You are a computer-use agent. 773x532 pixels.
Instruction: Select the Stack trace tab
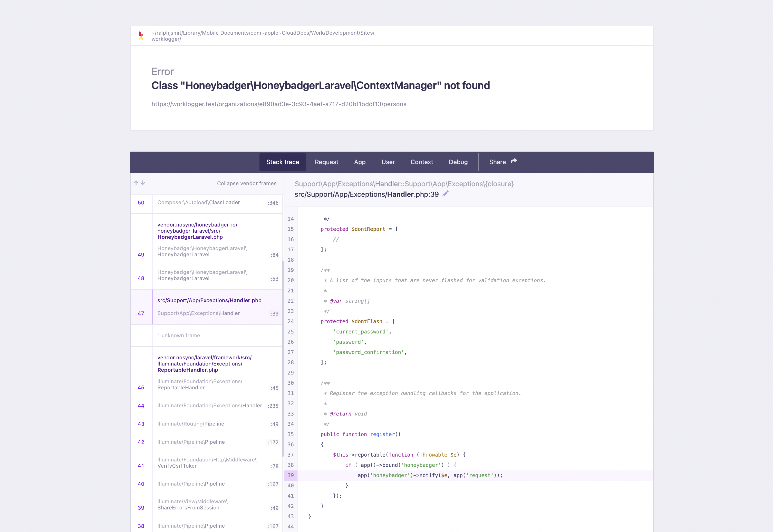pos(283,162)
